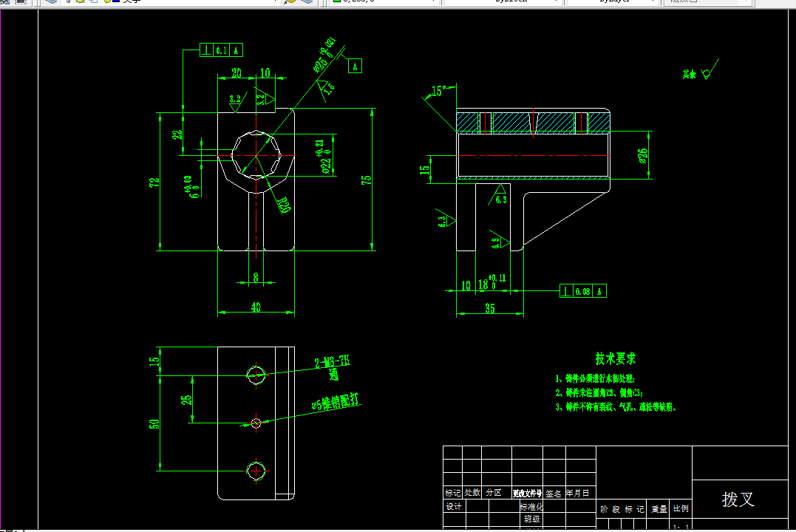Click the 处数 cell in title block
Image resolution: width=796 pixels, height=532 pixels.
click(x=472, y=493)
